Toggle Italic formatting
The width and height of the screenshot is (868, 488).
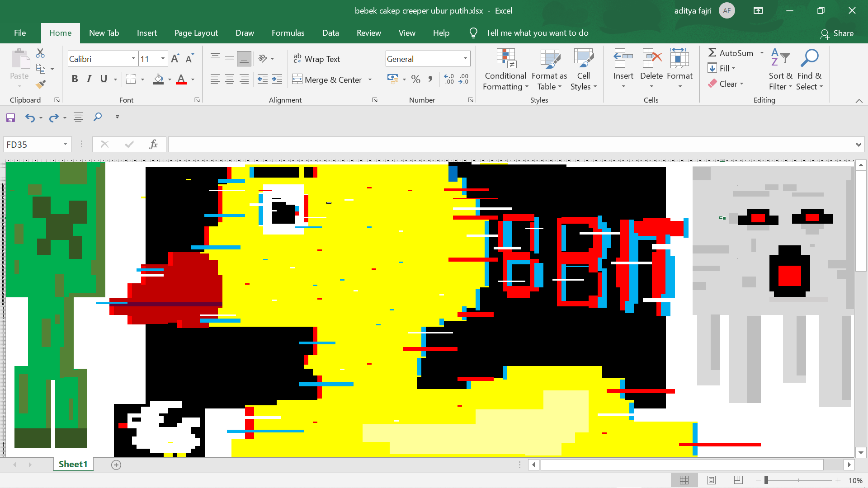pyautogui.click(x=89, y=79)
